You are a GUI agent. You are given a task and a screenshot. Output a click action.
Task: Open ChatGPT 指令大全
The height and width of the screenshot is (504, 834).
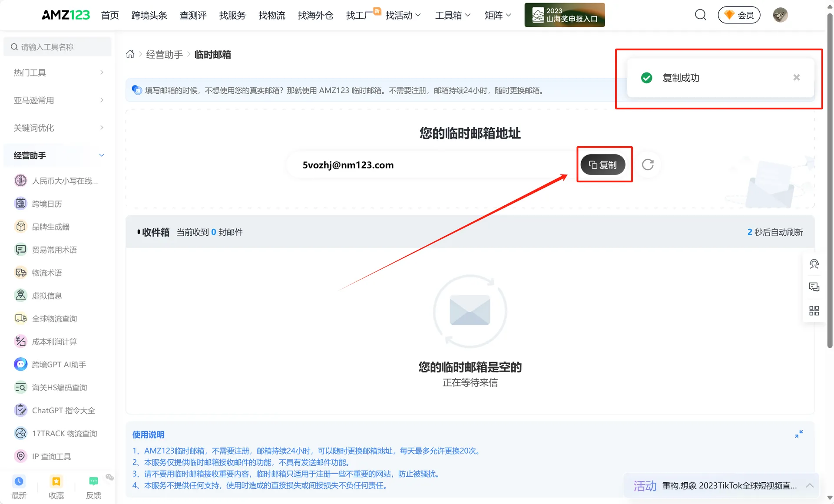coord(55,411)
